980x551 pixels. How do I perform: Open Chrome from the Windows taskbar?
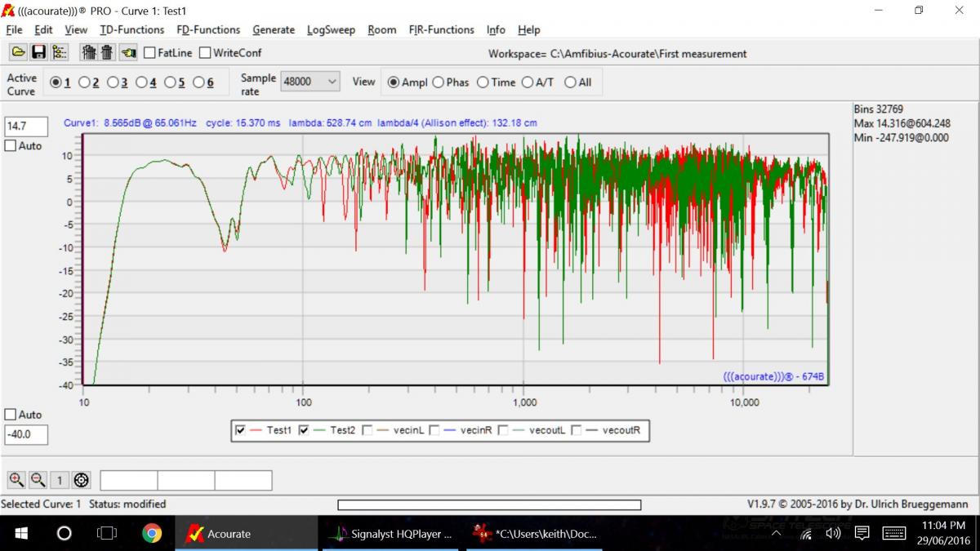point(151,534)
